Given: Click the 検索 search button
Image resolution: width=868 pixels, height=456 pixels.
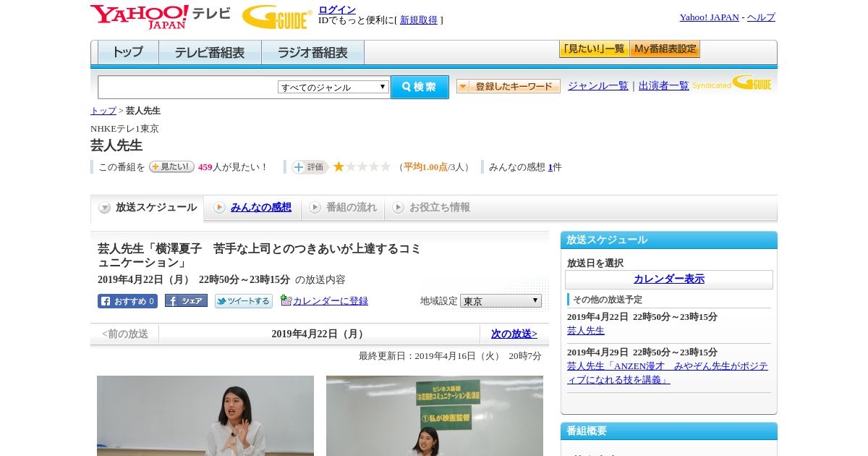Looking at the screenshot, I should tap(420, 87).
